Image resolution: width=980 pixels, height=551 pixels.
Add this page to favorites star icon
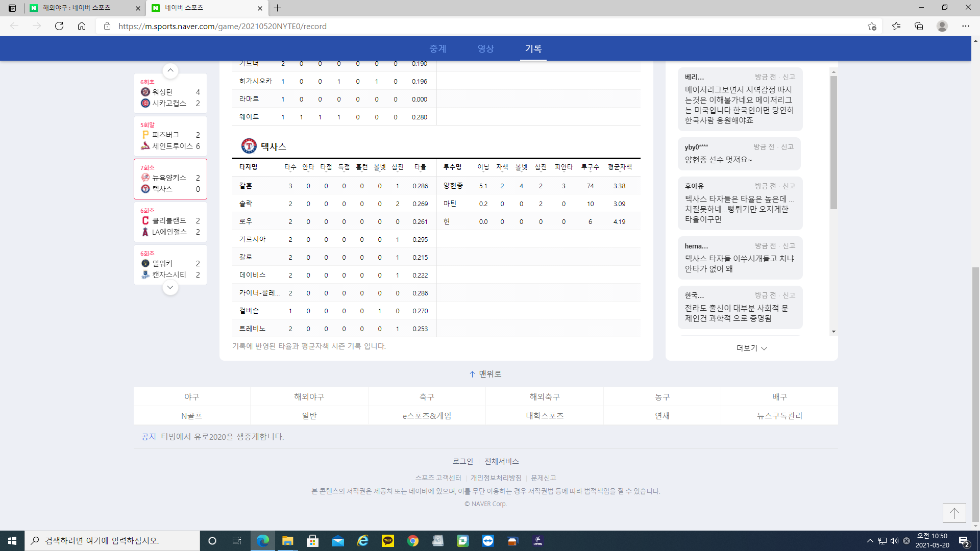click(872, 26)
